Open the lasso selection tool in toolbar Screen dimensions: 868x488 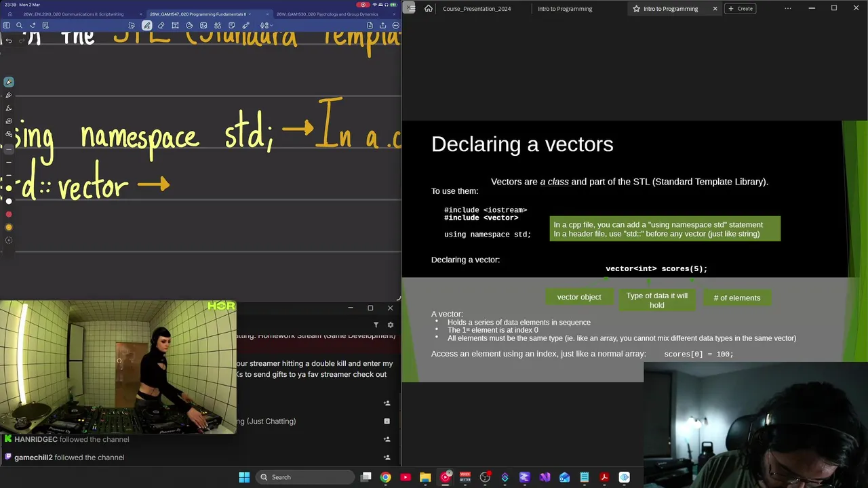(x=132, y=25)
